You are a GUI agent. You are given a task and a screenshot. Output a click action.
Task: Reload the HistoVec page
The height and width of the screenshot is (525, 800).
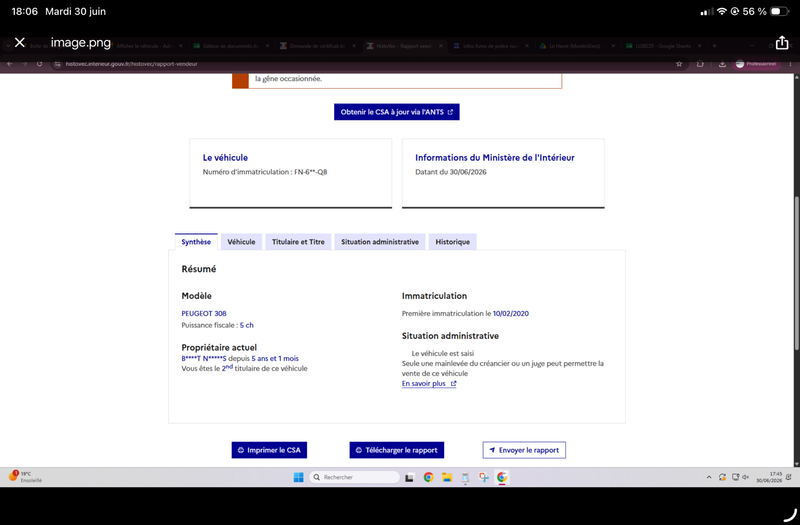(x=39, y=64)
